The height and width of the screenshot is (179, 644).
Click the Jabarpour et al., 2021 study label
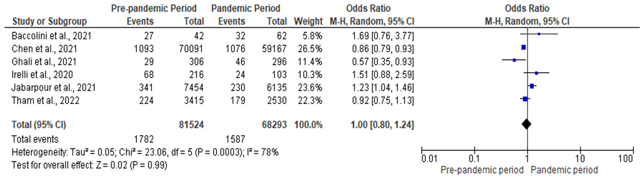coord(53,87)
